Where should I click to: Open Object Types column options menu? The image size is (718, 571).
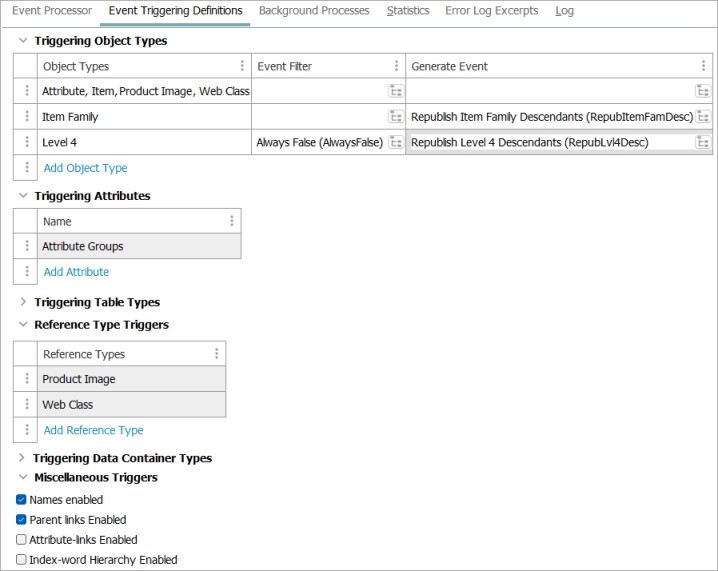tap(242, 66)
